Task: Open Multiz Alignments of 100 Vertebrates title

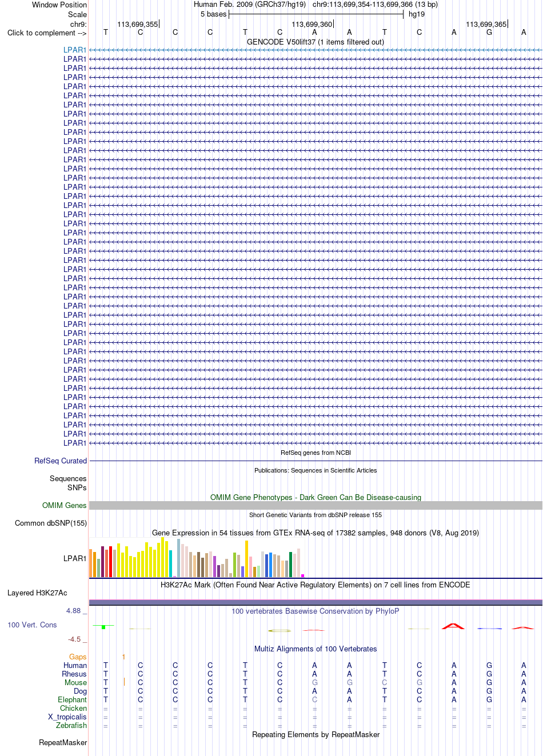Action: (x=316, y=649)
